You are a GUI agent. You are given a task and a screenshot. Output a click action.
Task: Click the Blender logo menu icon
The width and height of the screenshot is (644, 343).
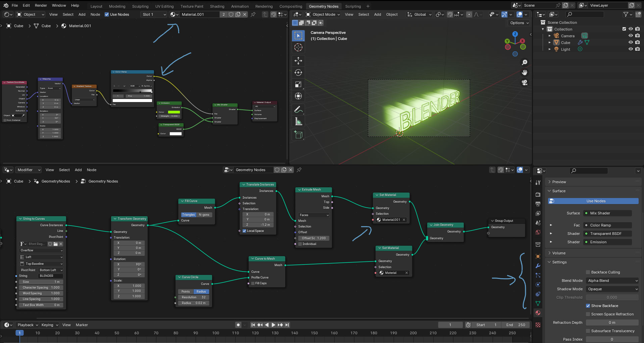point(6,5)
